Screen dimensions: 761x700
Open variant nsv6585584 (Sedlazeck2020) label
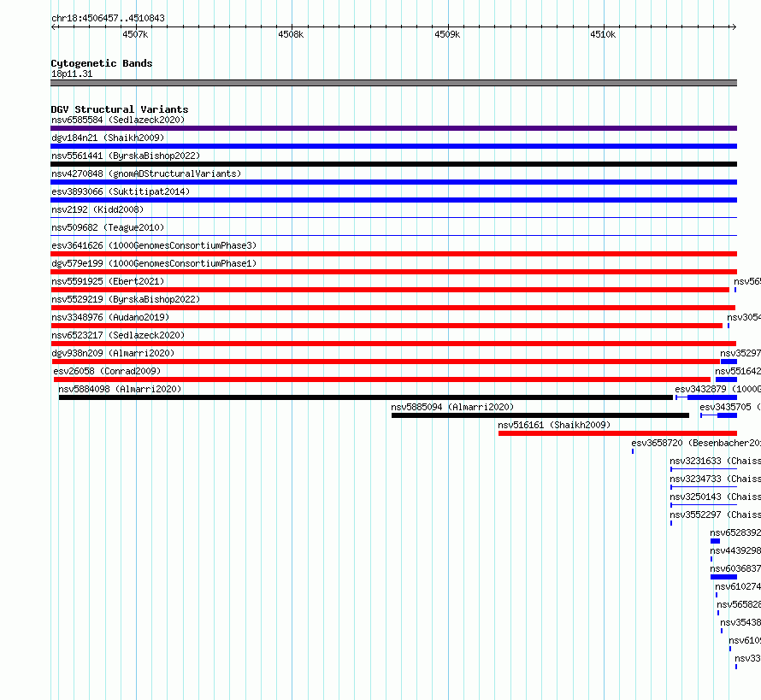point(118,120)
